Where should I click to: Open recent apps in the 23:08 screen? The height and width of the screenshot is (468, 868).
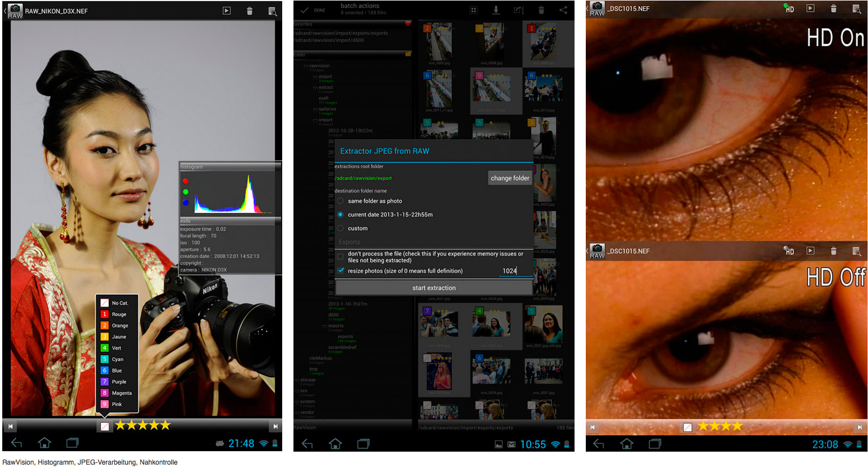pyautogui.click(x=655, y=444)
